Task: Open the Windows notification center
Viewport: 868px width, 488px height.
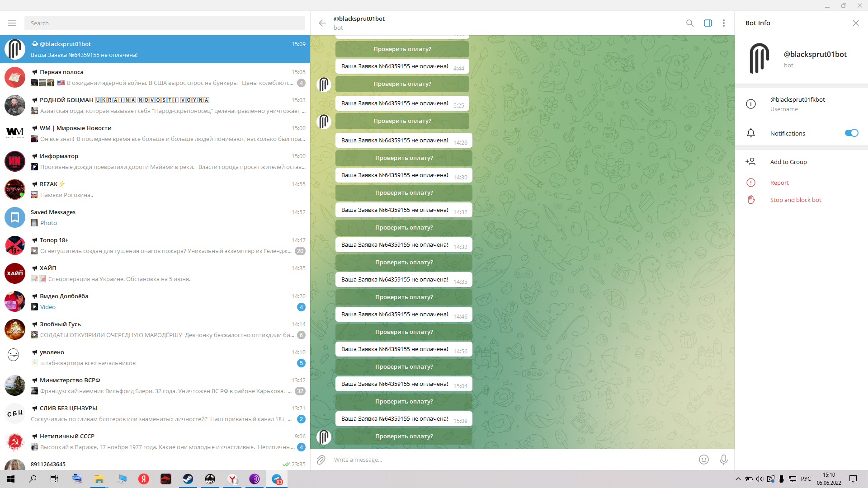Action: tap(853, 479)
